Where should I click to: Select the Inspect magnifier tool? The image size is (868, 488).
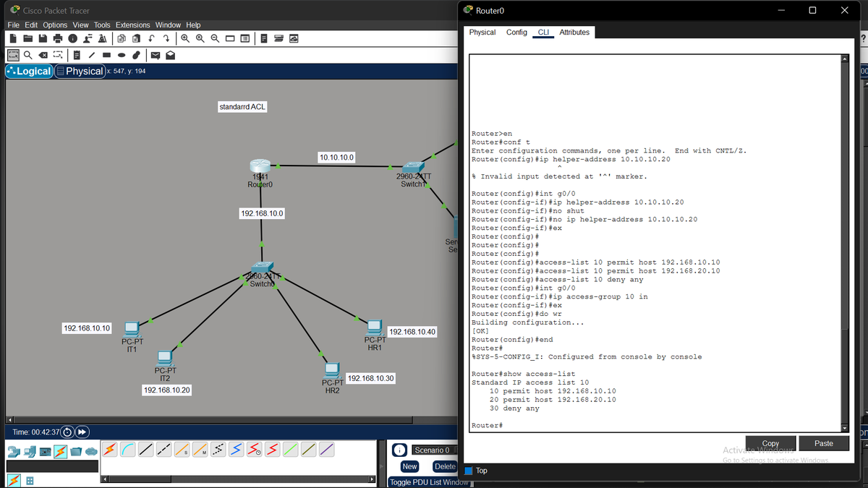[27, 54]
